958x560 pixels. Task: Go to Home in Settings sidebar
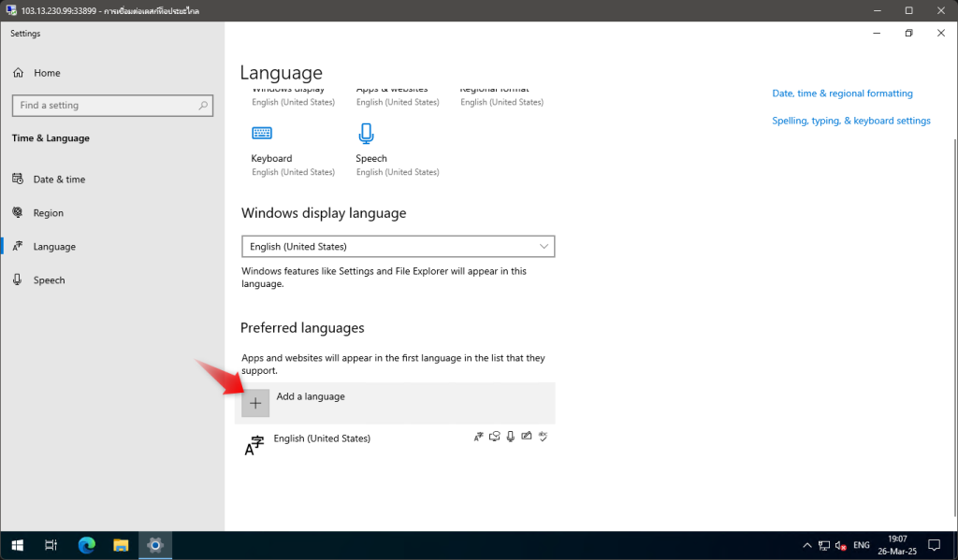47,73
